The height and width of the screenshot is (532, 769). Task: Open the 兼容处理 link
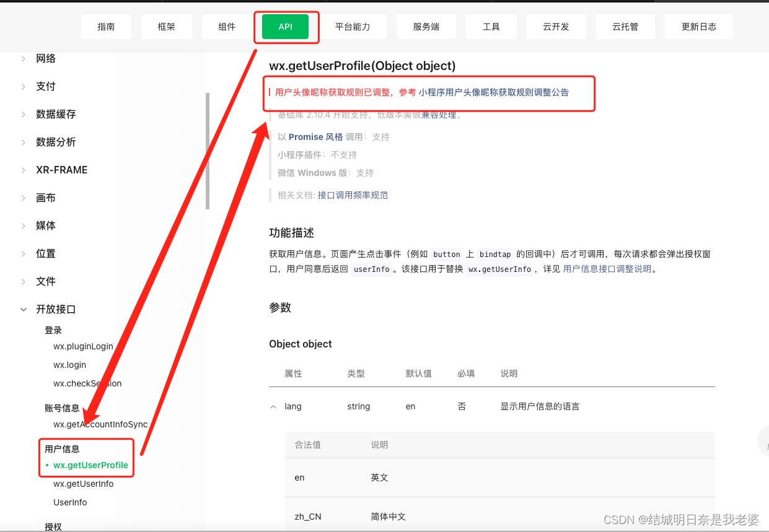click(439, 115)
